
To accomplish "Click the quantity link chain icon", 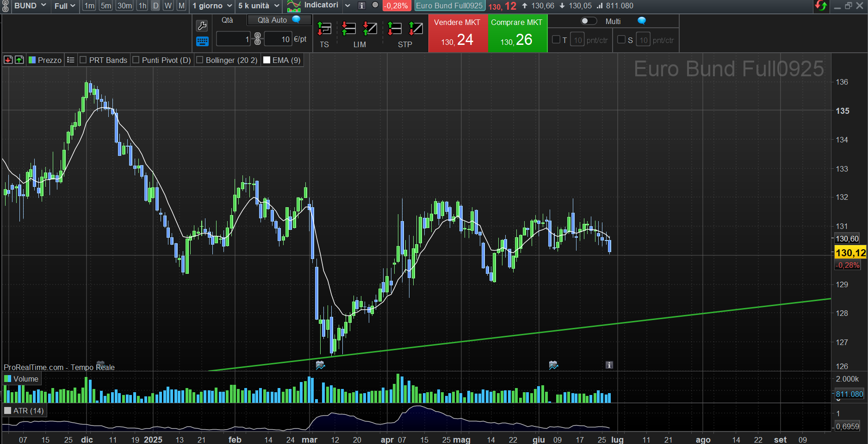I will coord(258,39).
